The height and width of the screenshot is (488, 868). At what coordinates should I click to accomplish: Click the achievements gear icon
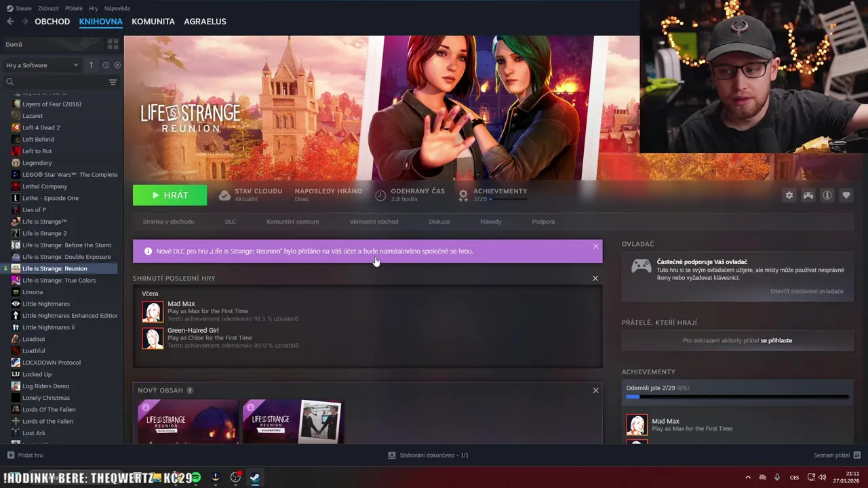pos(463,195)
